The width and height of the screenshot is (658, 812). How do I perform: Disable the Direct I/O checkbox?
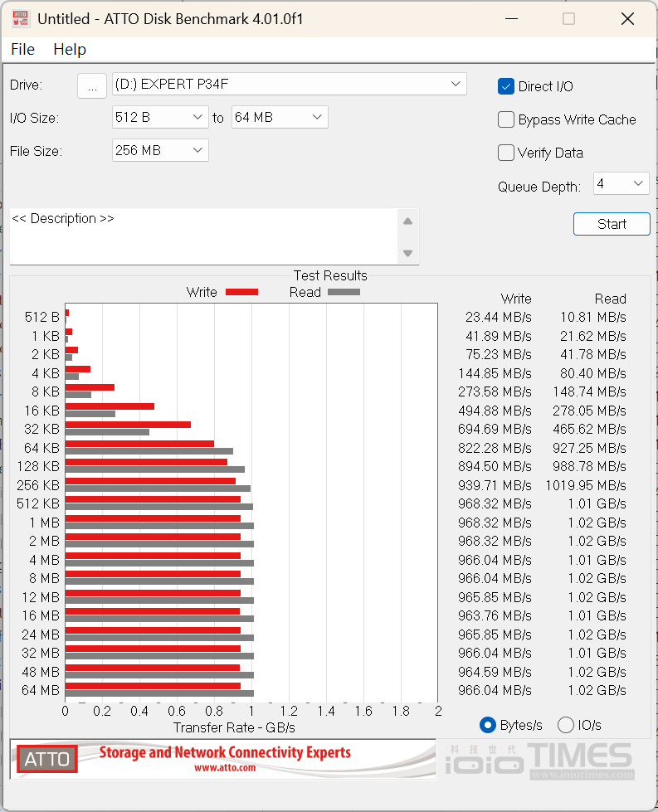(506, 86)
